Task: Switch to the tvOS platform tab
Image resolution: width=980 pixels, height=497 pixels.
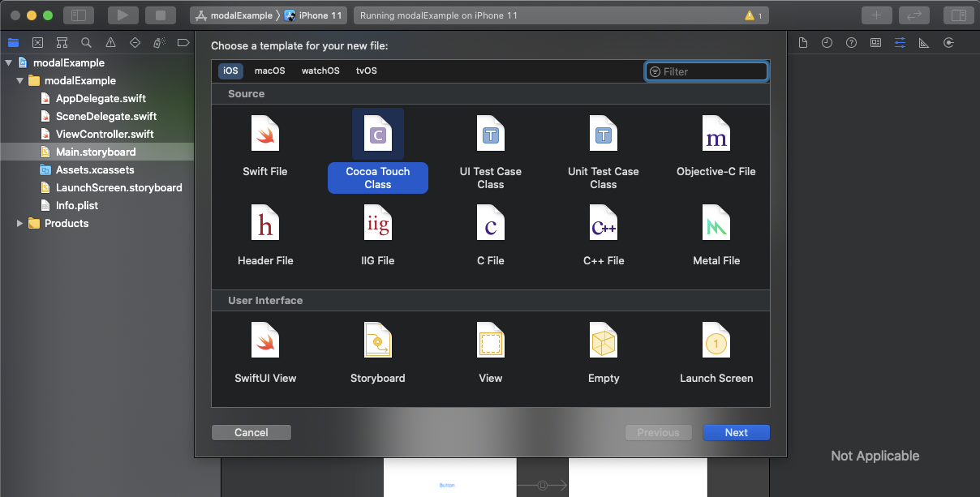Action: pos(367,71)
